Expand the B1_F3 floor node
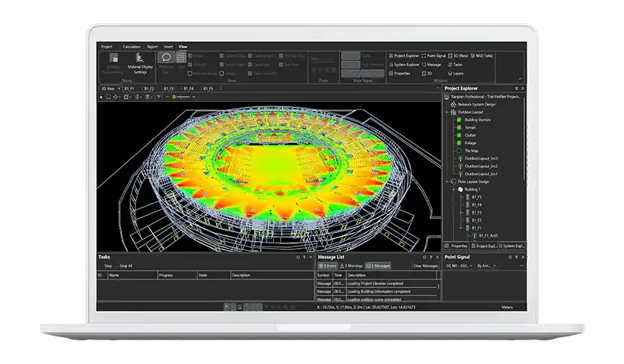Viewport: 624px width, 364px height. [x=461, y=212]
